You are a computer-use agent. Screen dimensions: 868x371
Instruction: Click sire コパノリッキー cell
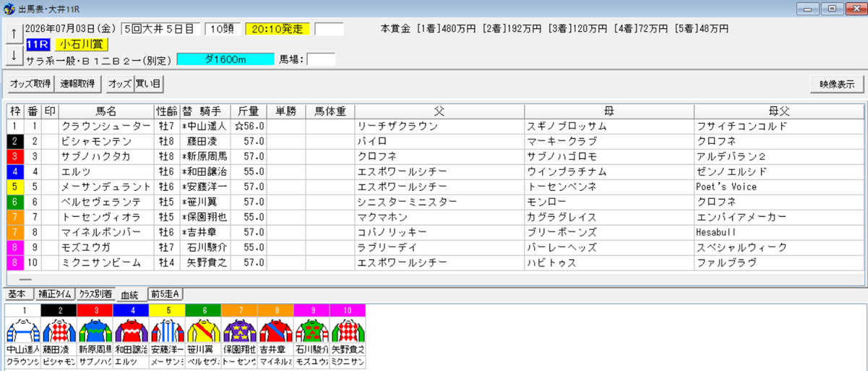[x=439, y=232]
